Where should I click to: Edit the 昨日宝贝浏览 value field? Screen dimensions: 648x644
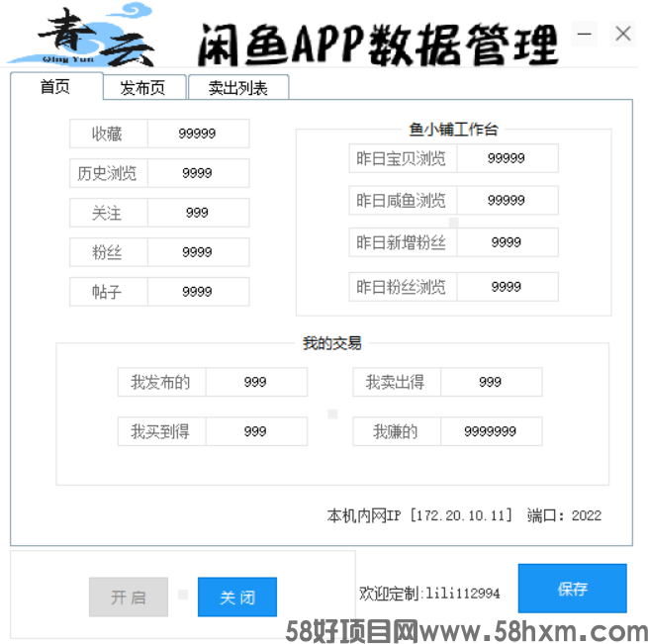[508, 158]
